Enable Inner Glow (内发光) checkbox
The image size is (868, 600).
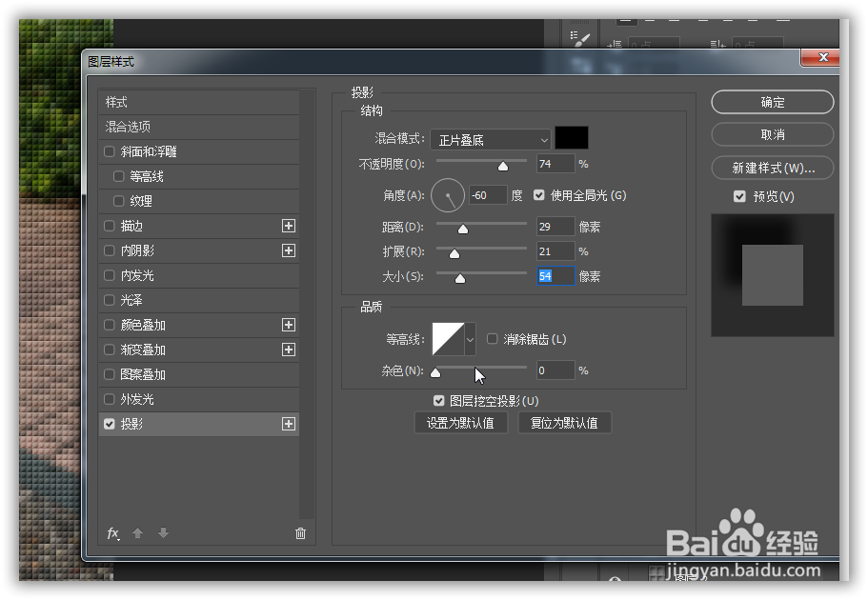click(x=109, y=275)
